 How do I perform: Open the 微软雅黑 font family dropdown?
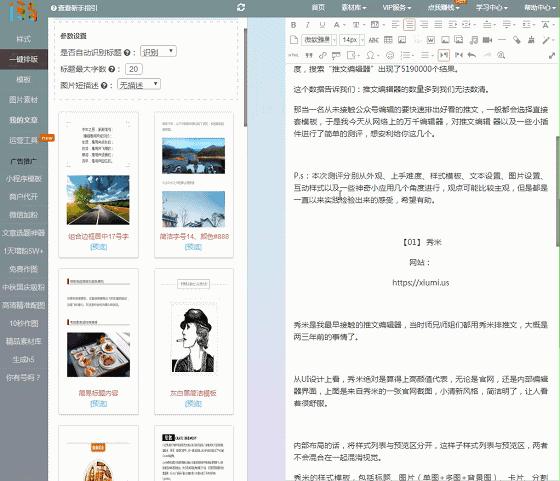click(x=319, y=40)
